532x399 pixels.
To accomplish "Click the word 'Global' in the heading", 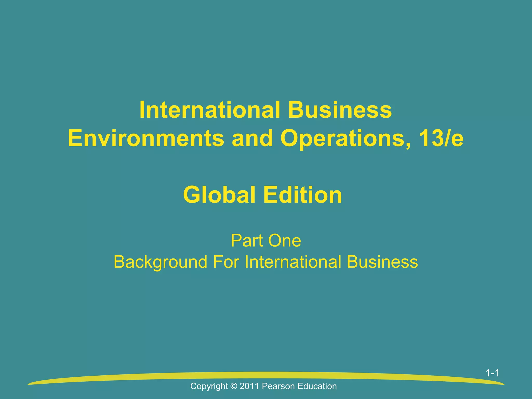I will click(x=219, y=195).
